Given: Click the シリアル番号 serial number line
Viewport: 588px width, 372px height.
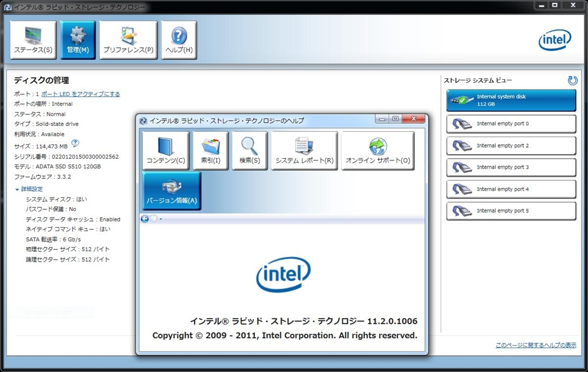Looking at the screenshot, I should (x=67, y=156).
